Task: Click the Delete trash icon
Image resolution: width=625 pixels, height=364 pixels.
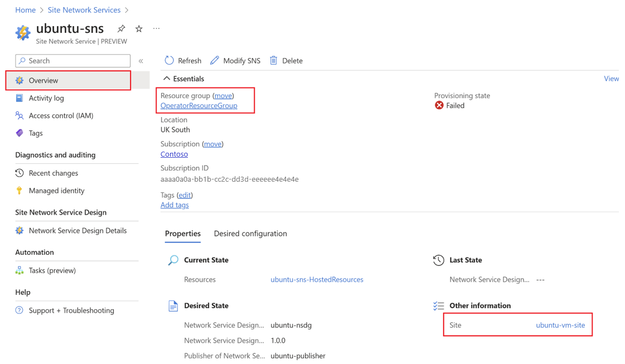Action: pos(273,60)
